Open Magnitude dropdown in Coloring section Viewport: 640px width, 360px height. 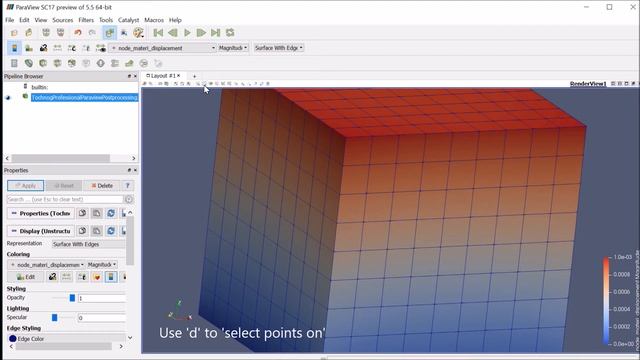tap(102, 265)
